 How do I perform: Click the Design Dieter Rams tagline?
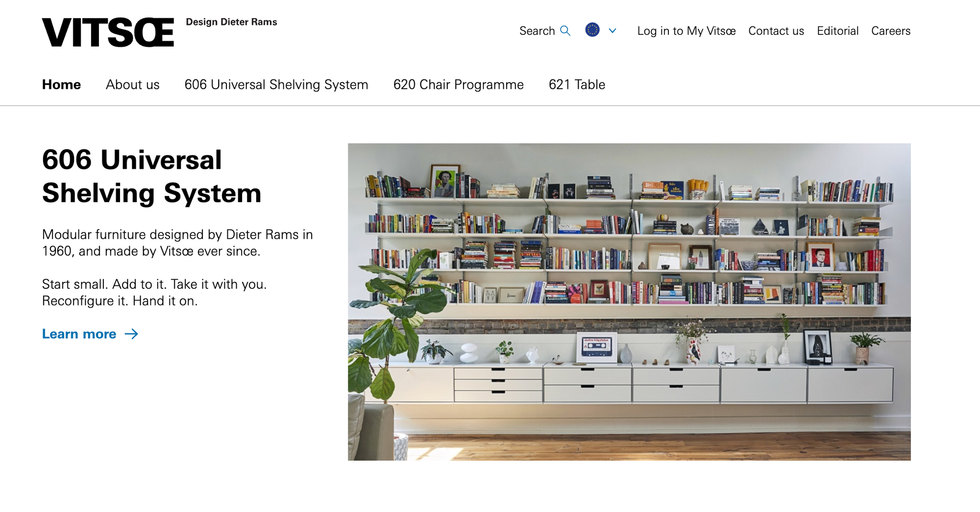[x=231, y=22]
